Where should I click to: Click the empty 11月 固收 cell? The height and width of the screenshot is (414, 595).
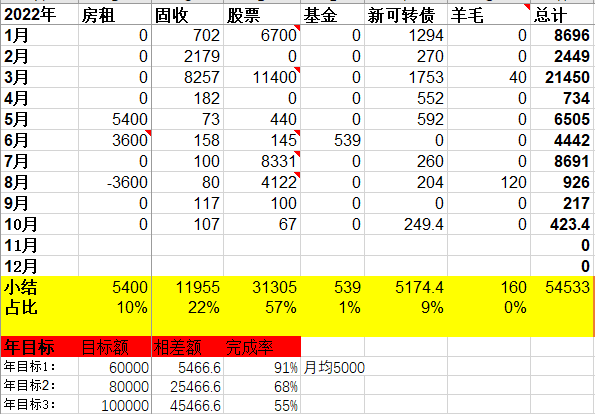pos(187,245)
